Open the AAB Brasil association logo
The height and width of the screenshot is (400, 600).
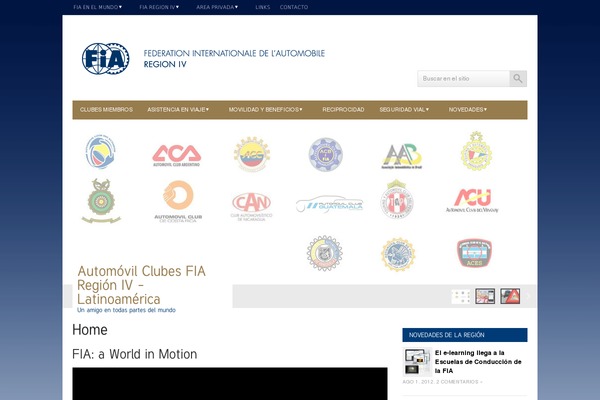click(402, 156)
